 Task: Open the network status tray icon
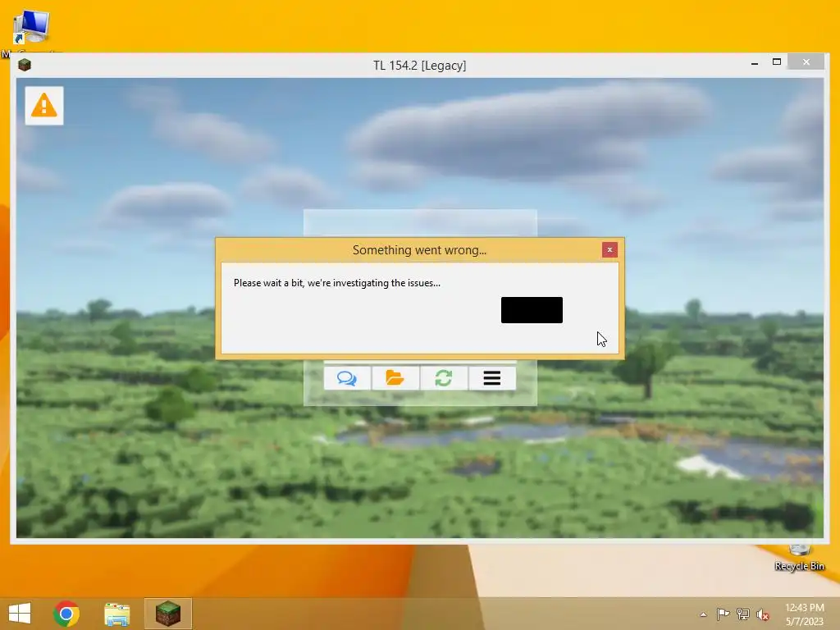[743, 614]
